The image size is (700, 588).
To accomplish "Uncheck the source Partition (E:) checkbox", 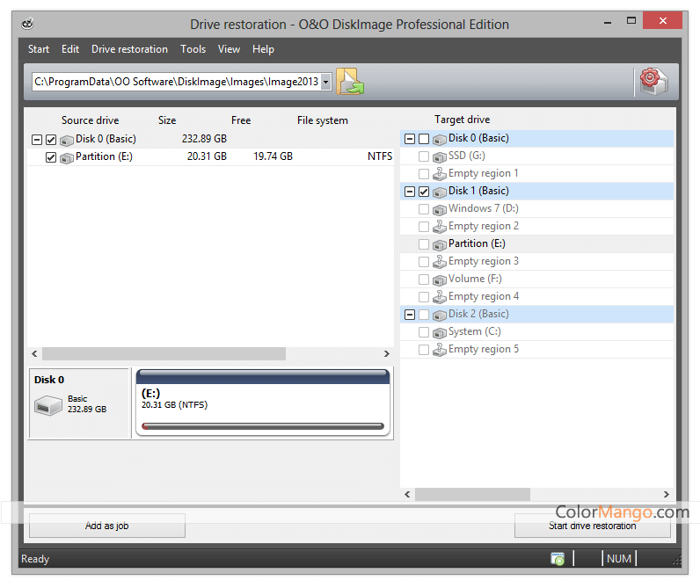I will pos(51,157).
